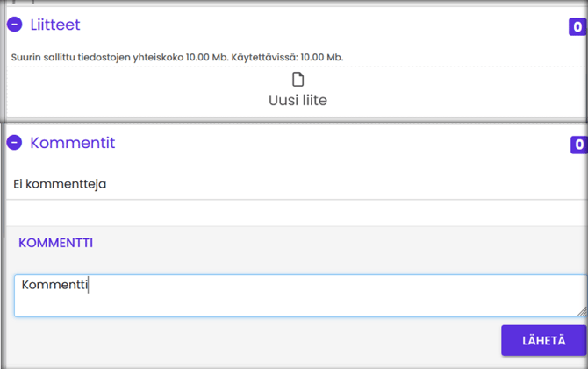This screenshot has width=588, height=369.
Task: Click the empty row below "Ei kommentteja"
Action: coord(297,213)
